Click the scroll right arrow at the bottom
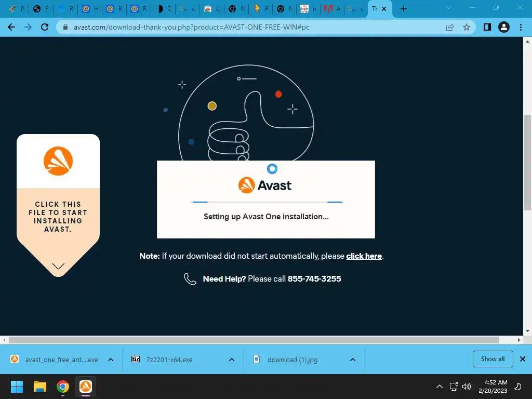This screenshot has height=399, width=532. [519, 340]
